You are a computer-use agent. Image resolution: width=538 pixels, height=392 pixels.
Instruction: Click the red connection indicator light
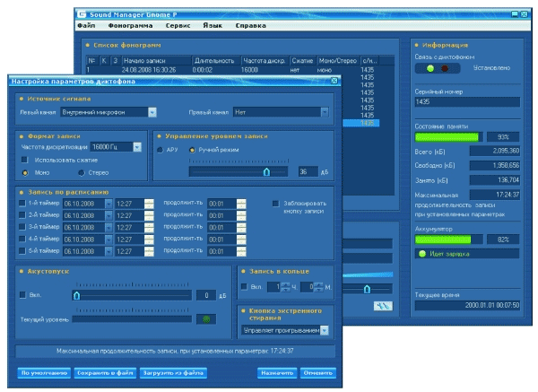click(x=445, y=68)
